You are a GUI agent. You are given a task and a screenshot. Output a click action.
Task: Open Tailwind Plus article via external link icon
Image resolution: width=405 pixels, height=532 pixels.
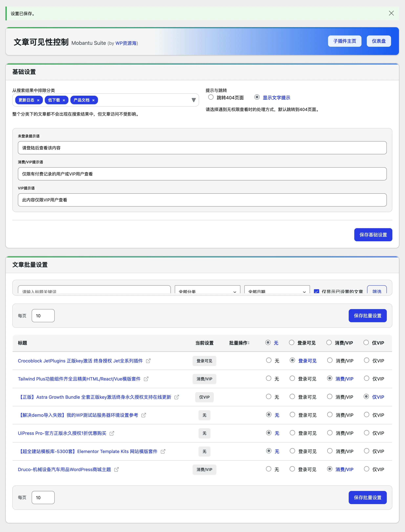tap(146, 379)
